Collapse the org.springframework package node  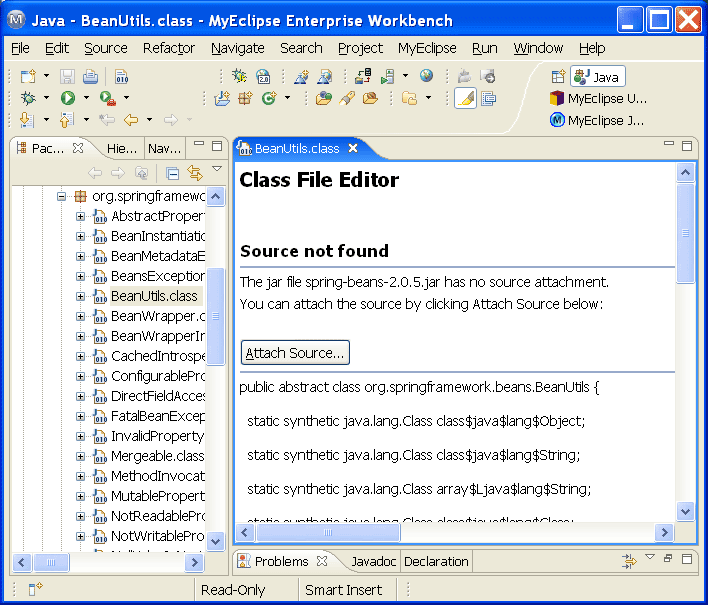point(62,196)
